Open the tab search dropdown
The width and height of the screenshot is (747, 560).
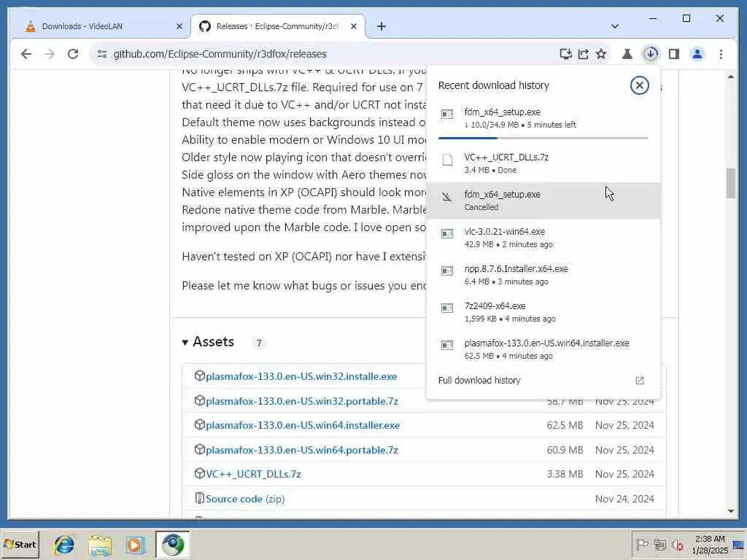[x=614, y=27]
